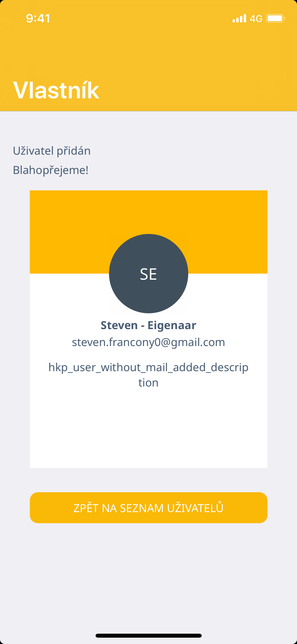Tap the home indicator bar at bottom
The image size is (297, 644).
pos(148,636)
